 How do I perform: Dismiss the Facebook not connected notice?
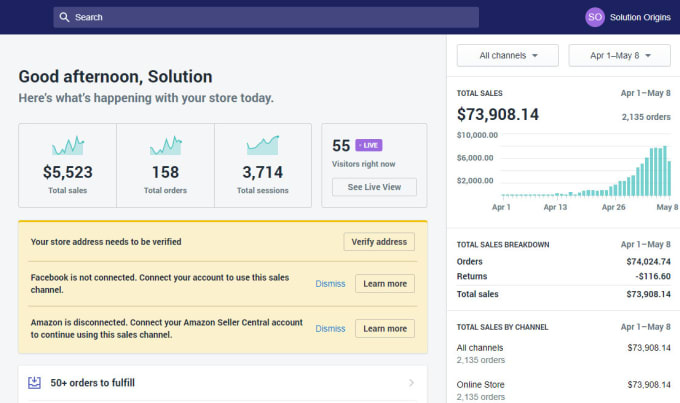click(x=330, y=283)
